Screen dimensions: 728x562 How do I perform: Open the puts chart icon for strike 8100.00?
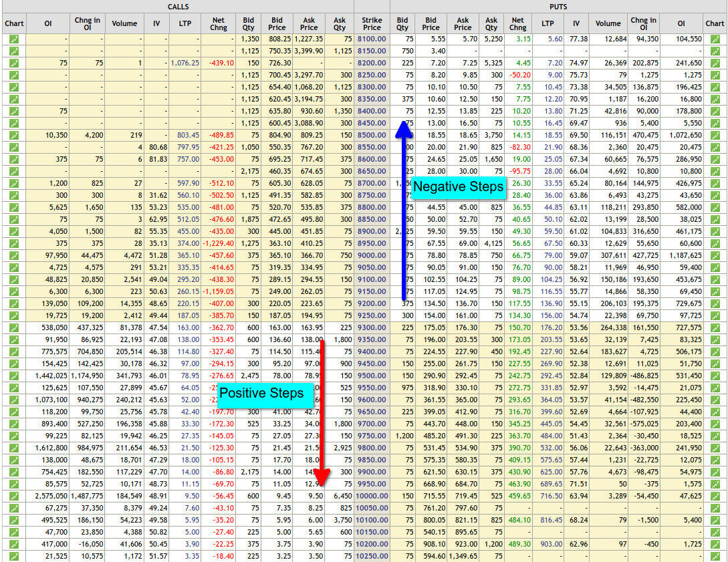tap(715, 39)
